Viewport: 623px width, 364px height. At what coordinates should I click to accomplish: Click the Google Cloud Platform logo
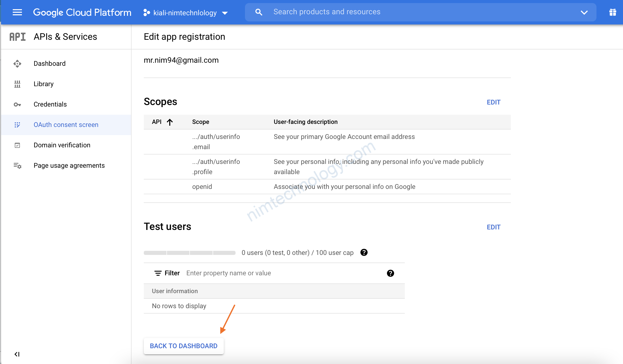pos(82,12)
